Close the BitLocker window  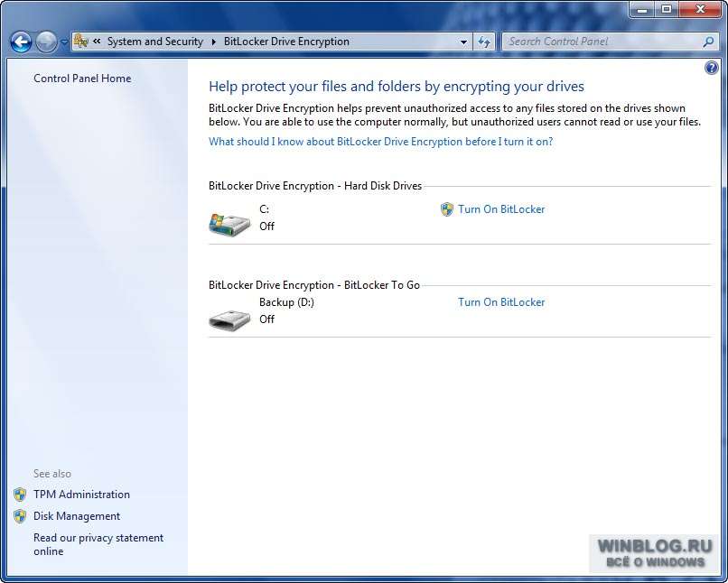coord(701,9)
